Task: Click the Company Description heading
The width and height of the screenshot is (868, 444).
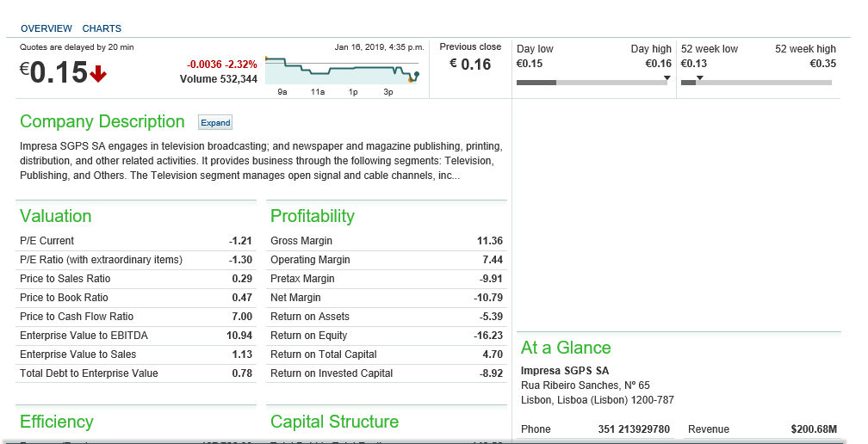Action: click(x=102, y=121)
